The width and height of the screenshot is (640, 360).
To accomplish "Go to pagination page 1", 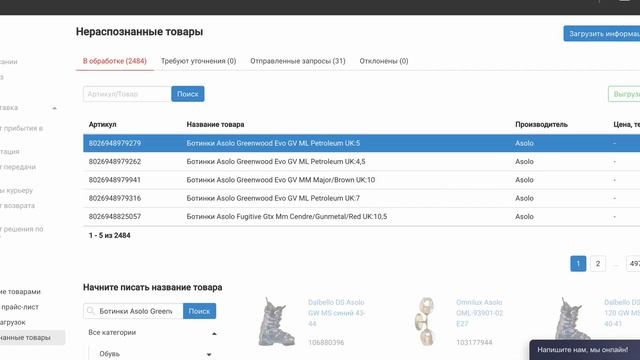I will coord(578,264).
